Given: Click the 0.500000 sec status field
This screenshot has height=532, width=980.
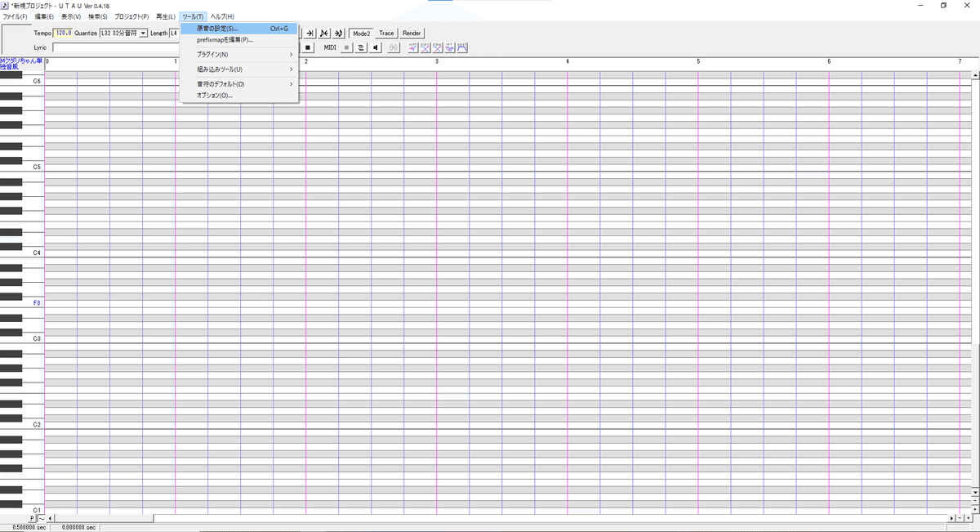Looking at the screenshot, I should coord(24,528).
